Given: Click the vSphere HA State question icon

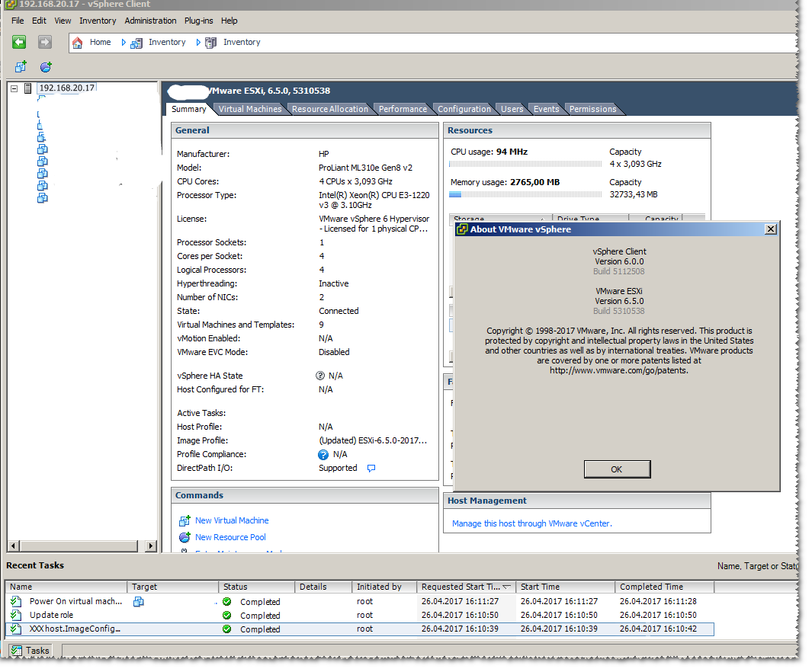Looking at the screenshot, I should click(x=320, y=376).
